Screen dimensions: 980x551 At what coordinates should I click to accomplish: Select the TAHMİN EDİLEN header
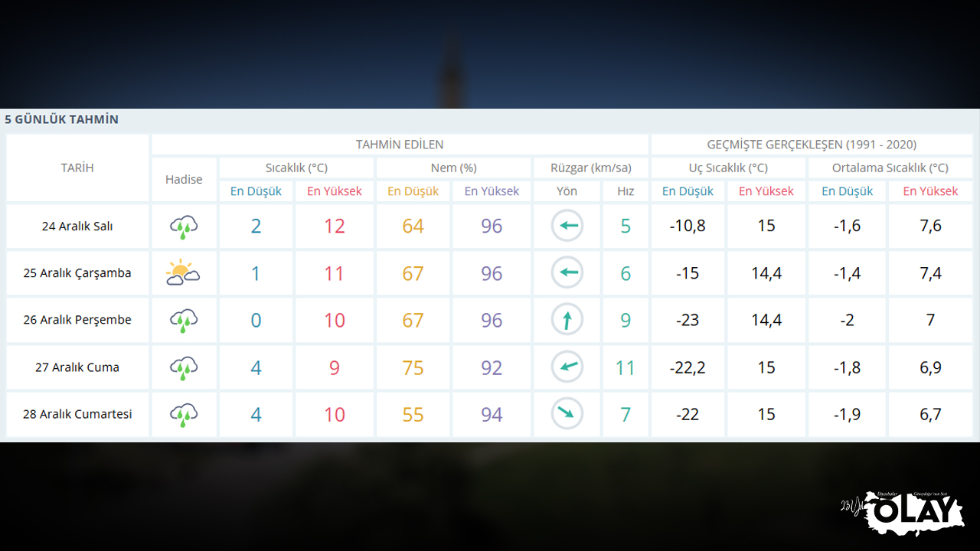[x=400, y=145]
